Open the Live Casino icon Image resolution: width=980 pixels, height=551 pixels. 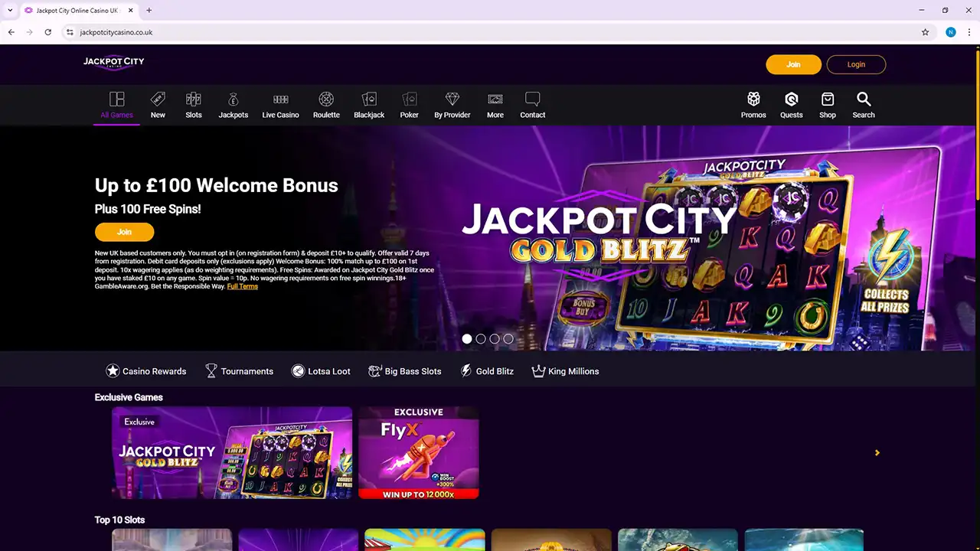click(281, 99)
